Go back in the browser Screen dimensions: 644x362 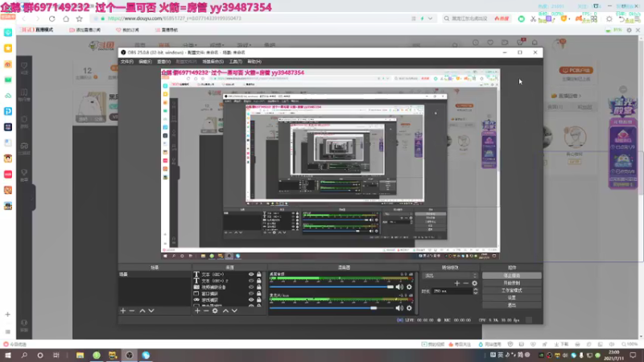click(x=24, y=19)
